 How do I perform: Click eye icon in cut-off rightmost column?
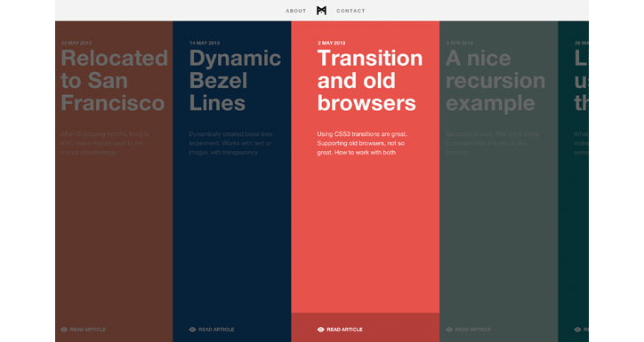tap(577, 330)
